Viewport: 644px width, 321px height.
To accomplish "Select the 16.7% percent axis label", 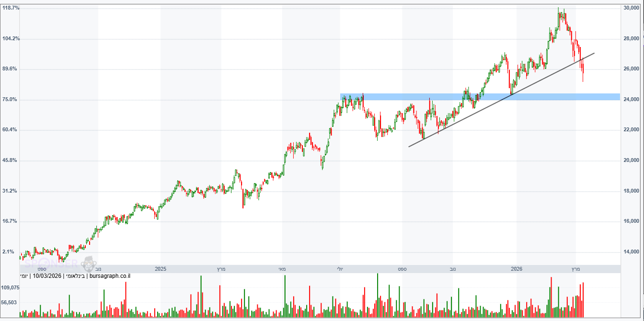I will (11, 221).
